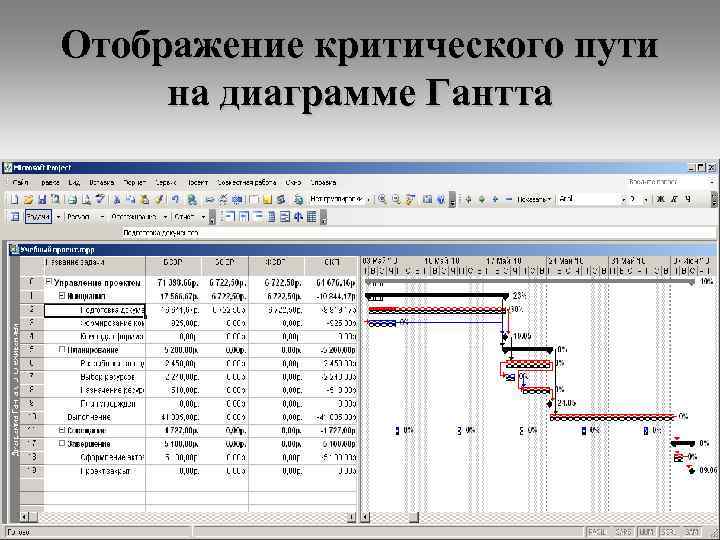Collapse the Планирование summary task

(62, 350)
